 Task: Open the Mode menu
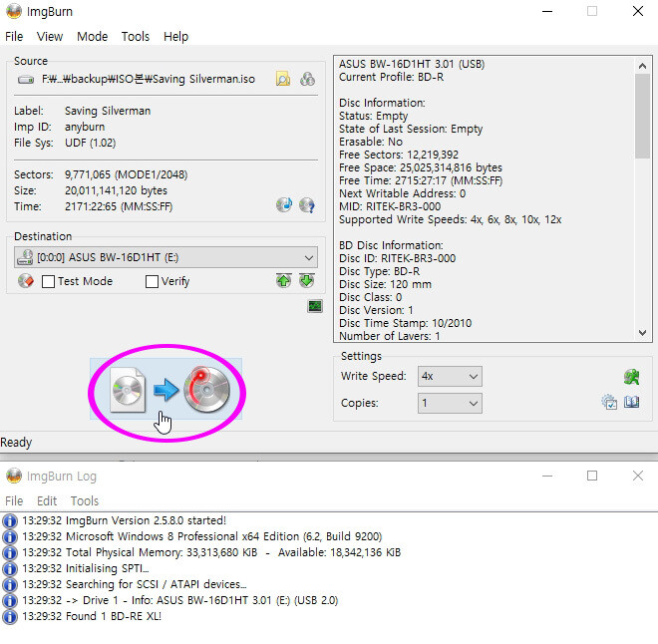click(93, 37)
